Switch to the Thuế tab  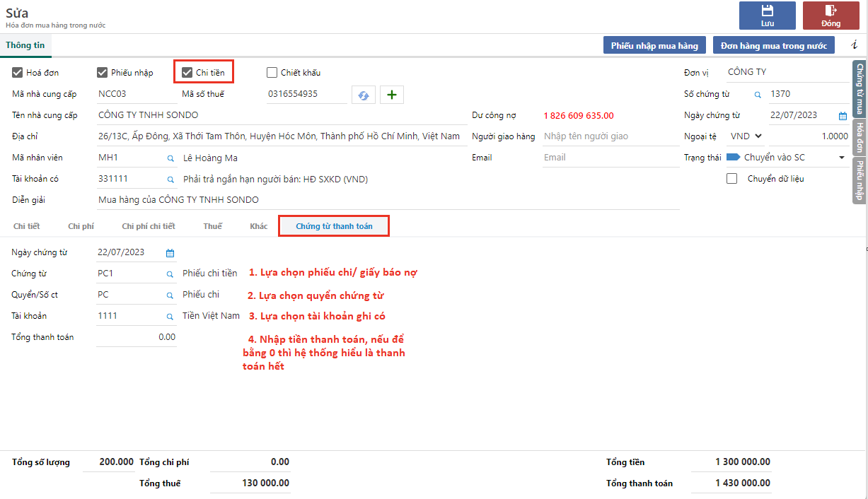(212, 226)
